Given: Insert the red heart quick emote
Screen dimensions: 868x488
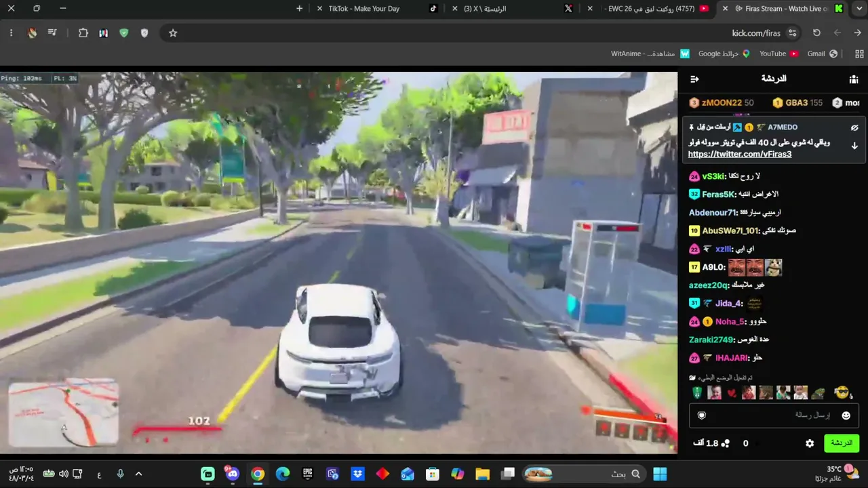Looking at the screenshot, I should tap(732, 392).
